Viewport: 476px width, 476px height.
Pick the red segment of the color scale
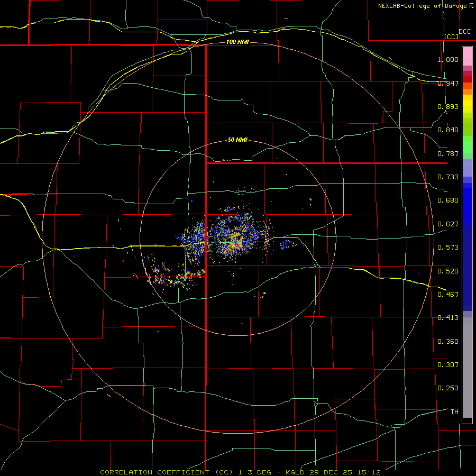(467, 79)
